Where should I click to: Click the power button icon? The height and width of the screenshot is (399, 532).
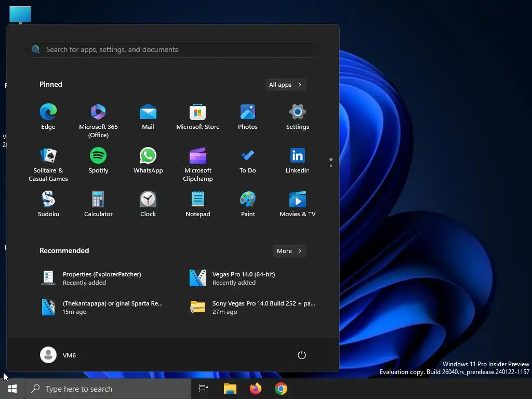click(302, 355)
